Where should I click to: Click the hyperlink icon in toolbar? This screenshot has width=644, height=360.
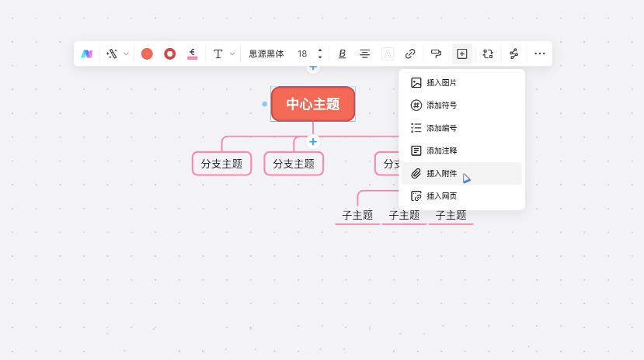tap(410, 54)
